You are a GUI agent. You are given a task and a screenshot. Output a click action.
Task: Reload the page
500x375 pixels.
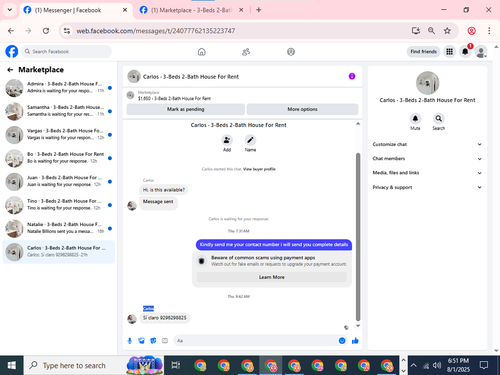pyautogui.click(x=46, y=31)
